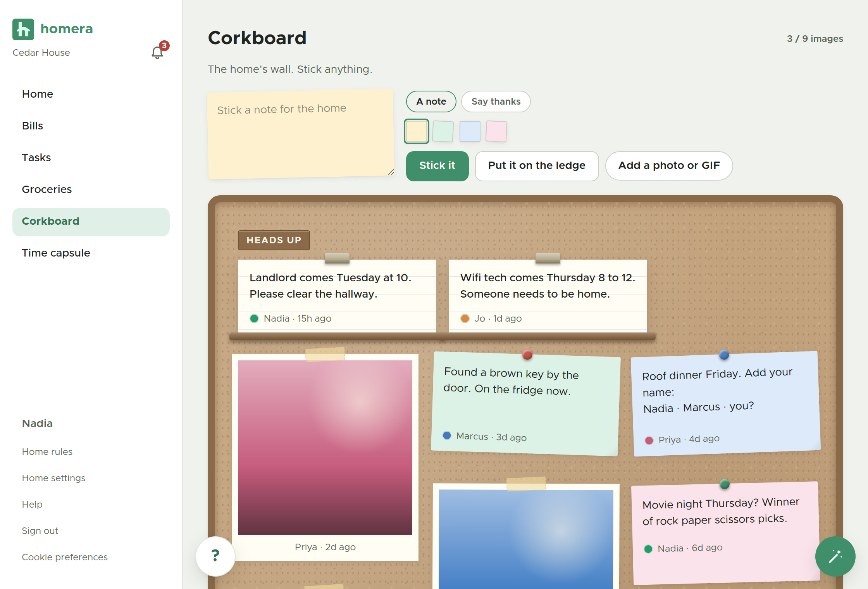
Task: Choose the pink note color
Action: (496, 131)
